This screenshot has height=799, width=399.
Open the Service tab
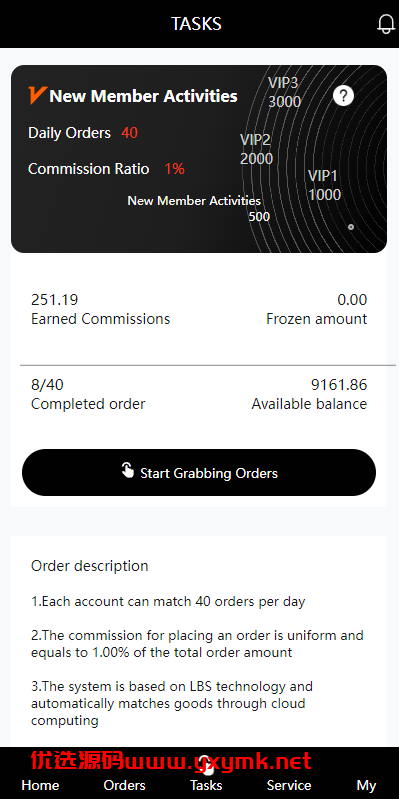pyautogui.click(x=289, y=785)
